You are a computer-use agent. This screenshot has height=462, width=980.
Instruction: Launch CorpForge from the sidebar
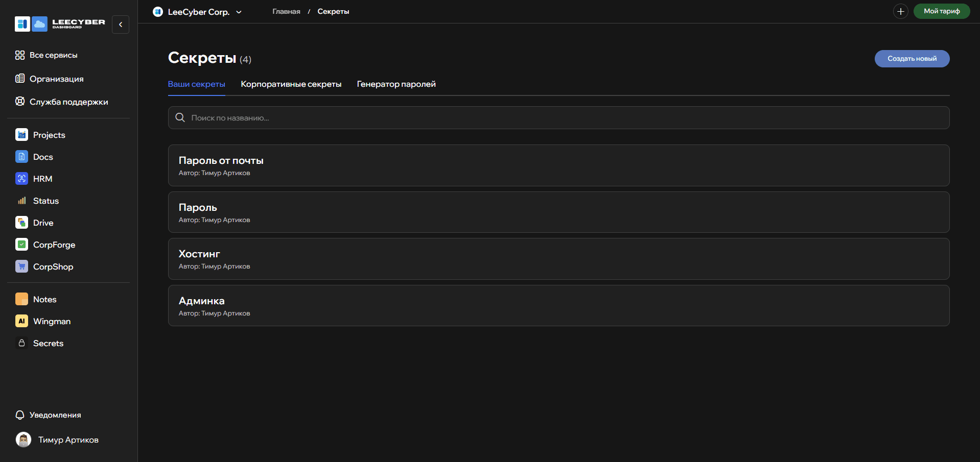(54, 245)
